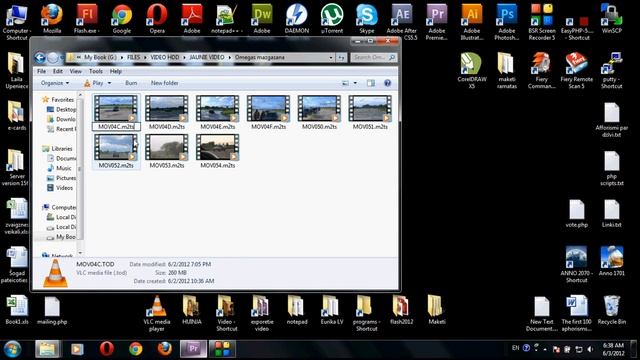This screenshot has height=360, width=640.
Task: Open the Adobe After Effects CS5.5 icon
Action: pos(402,21)
